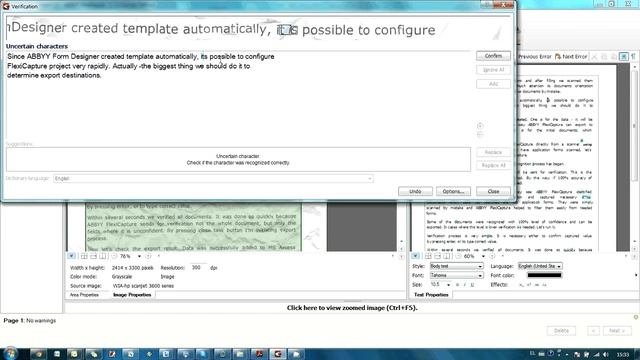
Task: Toggle the text pane properties panel arrow
Action: 416,256
